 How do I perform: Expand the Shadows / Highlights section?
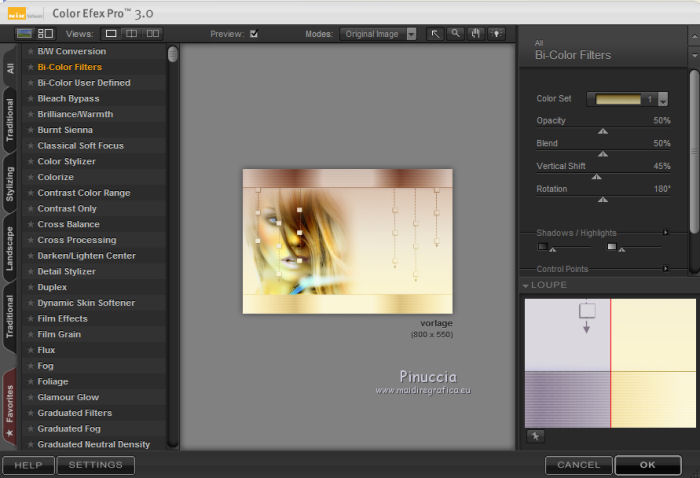665,233
